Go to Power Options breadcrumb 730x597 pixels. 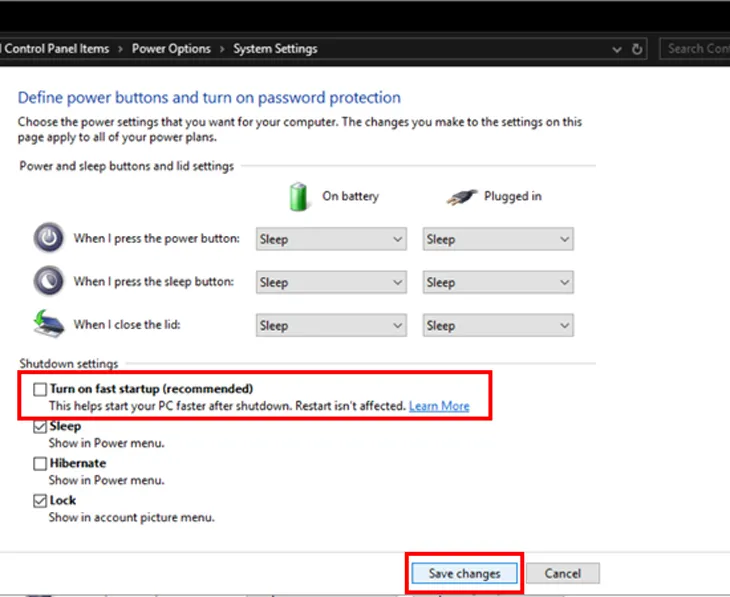[171, 48]
